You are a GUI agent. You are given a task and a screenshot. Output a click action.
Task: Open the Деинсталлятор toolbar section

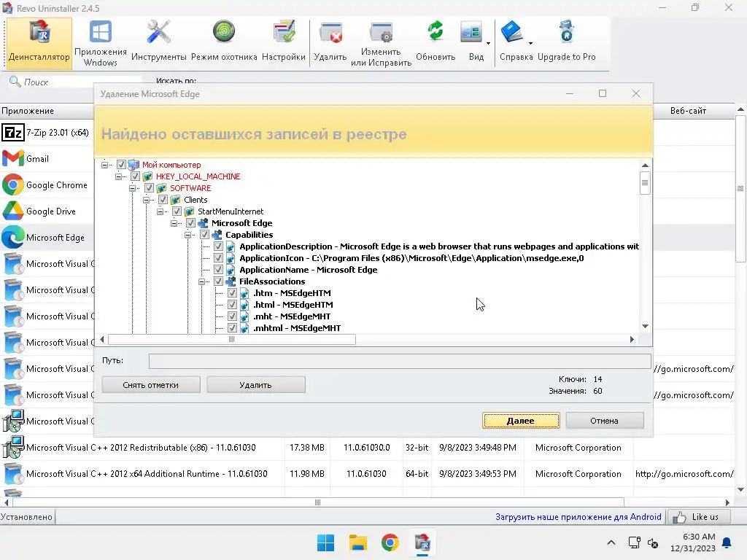tap(39, 43)
